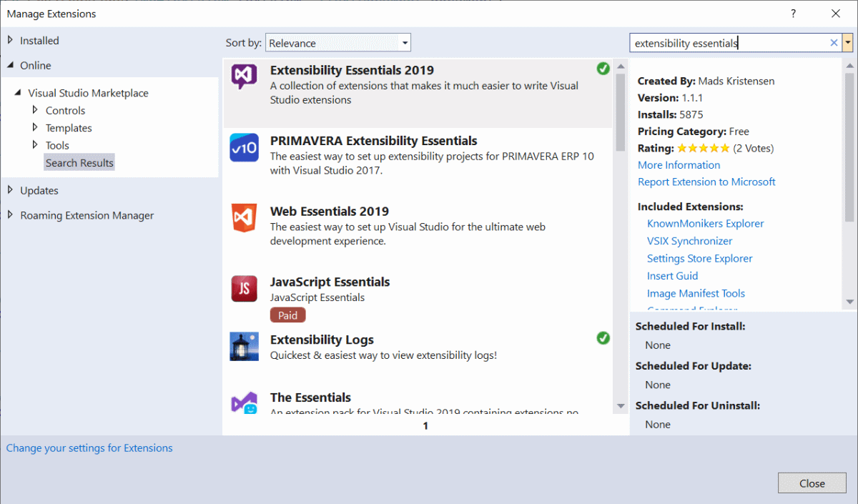
Task: Click the KnownMonikers Explorer link
Action: pos(705,223)
